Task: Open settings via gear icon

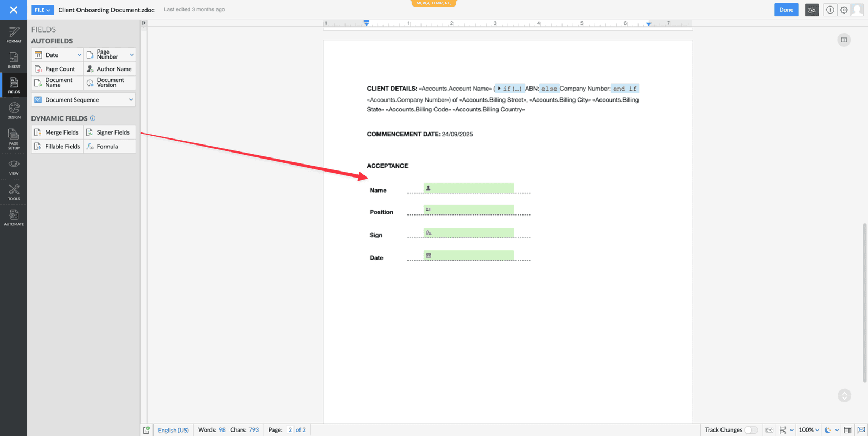Action: pyautogui.click(x=844, y=10)
